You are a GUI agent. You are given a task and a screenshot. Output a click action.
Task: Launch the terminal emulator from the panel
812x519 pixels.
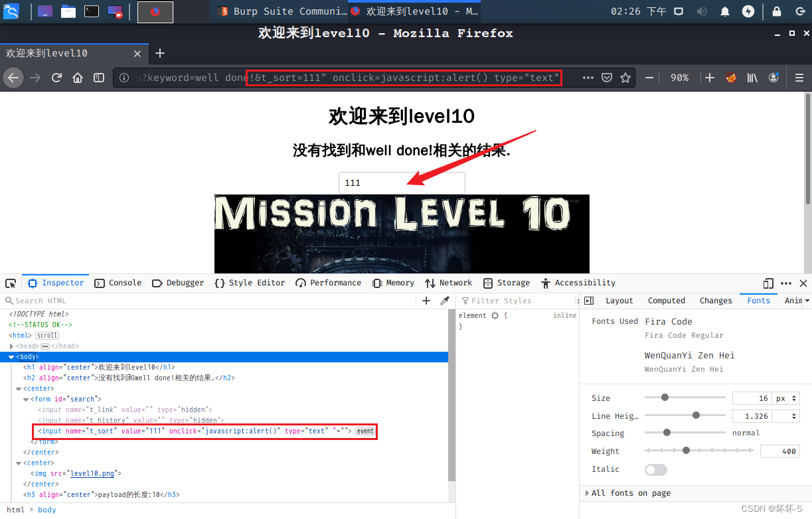click(x=92, y=11)
